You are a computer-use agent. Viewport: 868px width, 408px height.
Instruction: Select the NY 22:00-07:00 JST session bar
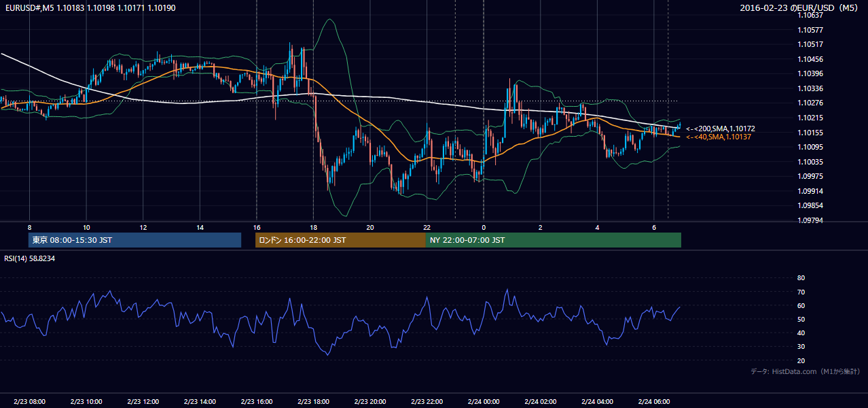coord(554,240)
